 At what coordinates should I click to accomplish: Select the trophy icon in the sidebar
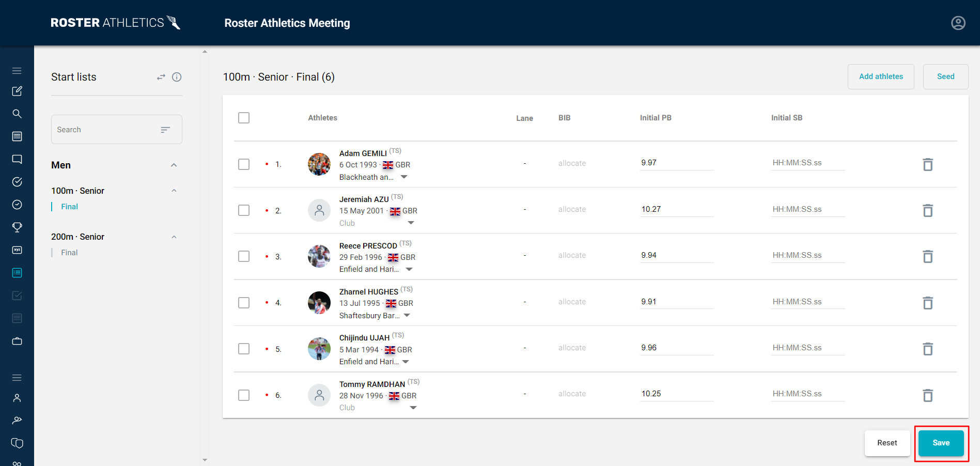(17, 227)
